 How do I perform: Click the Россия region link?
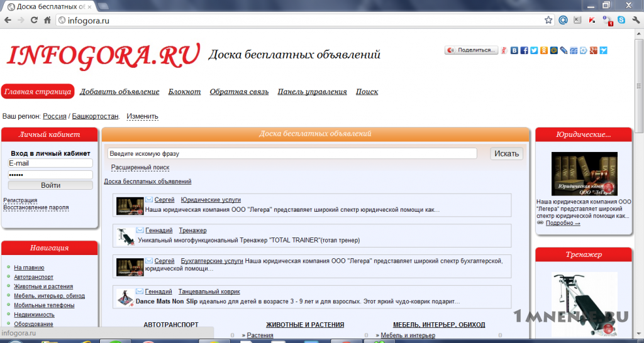(55, 116)
